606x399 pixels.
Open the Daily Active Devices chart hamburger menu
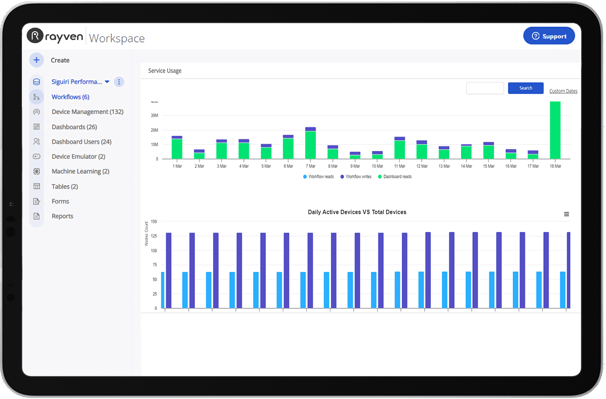566,214
